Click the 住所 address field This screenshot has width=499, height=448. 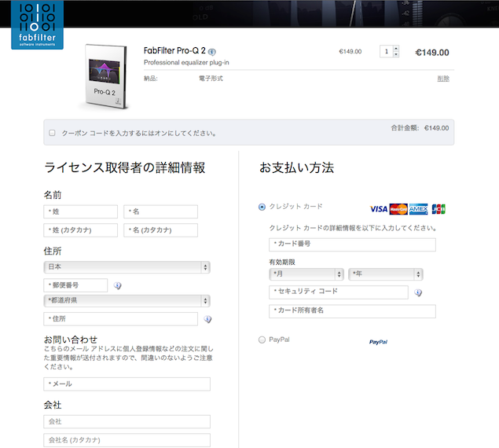coord(120,319)
